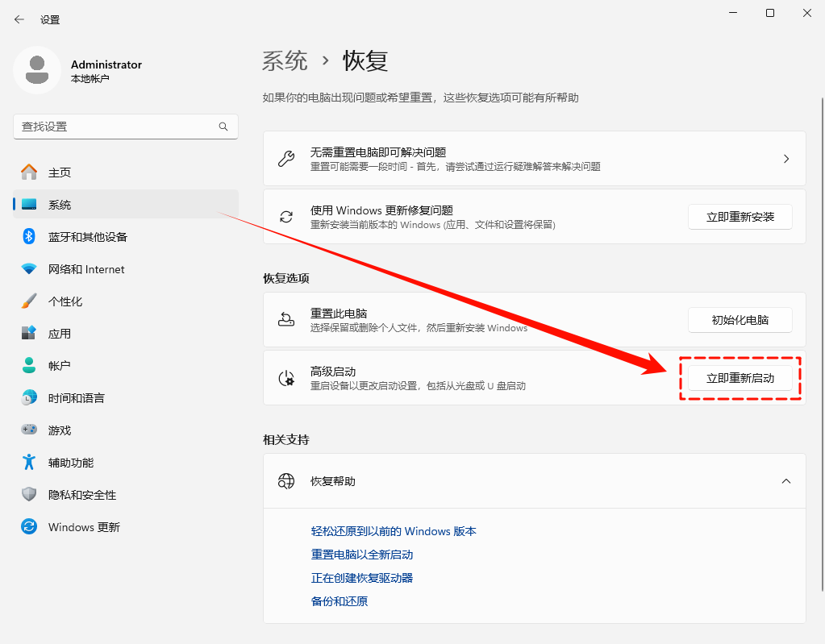This screenshot has width=825, height=644.
Task: Collapse the recovery help section
Action: [785, 480]
